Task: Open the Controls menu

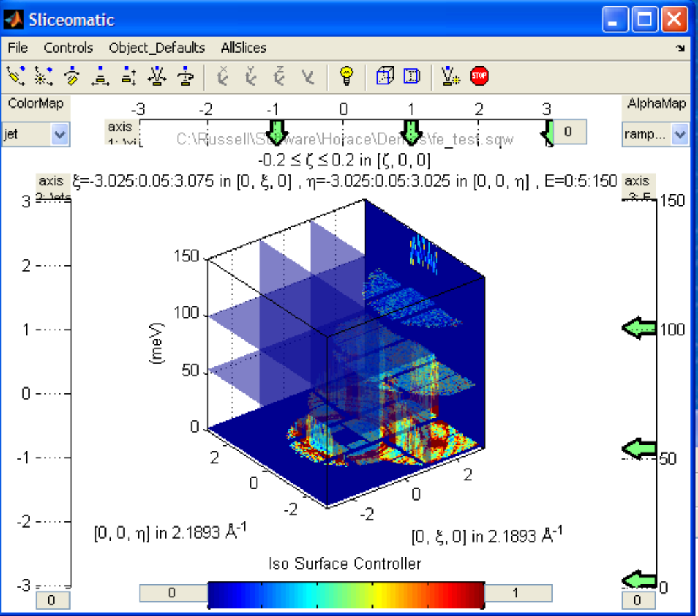Action: (68, 48)
